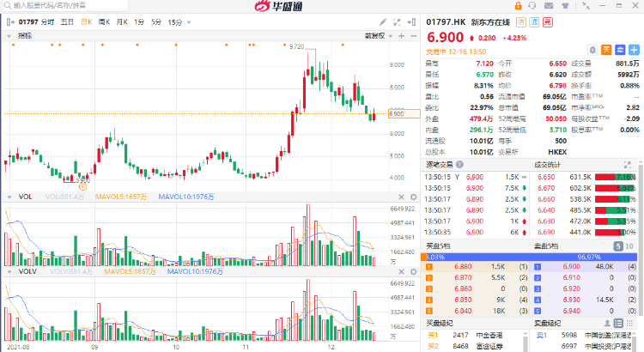644x352 pixels.
Task: Click the 通 stock connect tag
Action: tap(534, 22)
